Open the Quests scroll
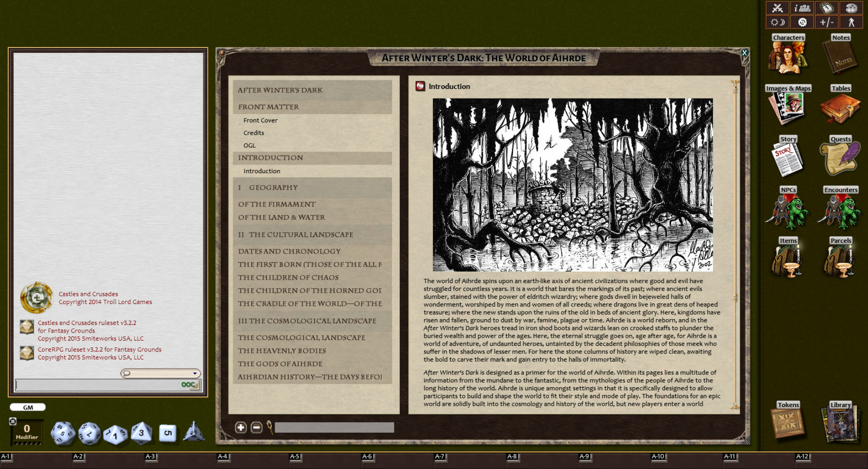 [x=841, y=156]
